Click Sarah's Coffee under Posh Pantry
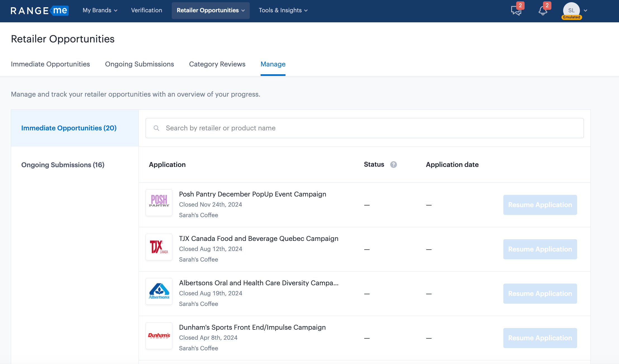 [198, 215]
